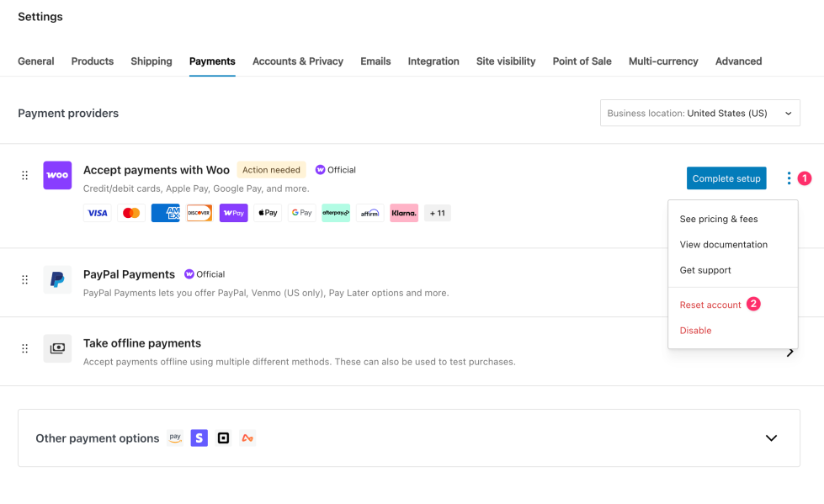Open the three-dot options menu

(789, 178)
